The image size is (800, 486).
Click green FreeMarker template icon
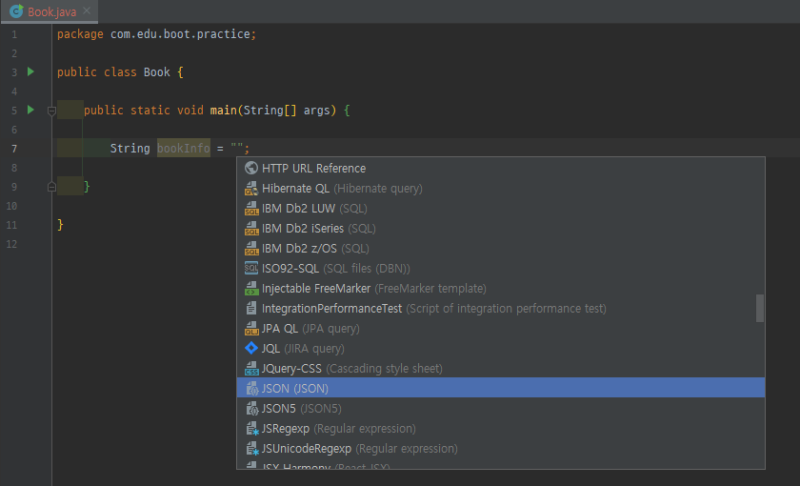[251, 288]
